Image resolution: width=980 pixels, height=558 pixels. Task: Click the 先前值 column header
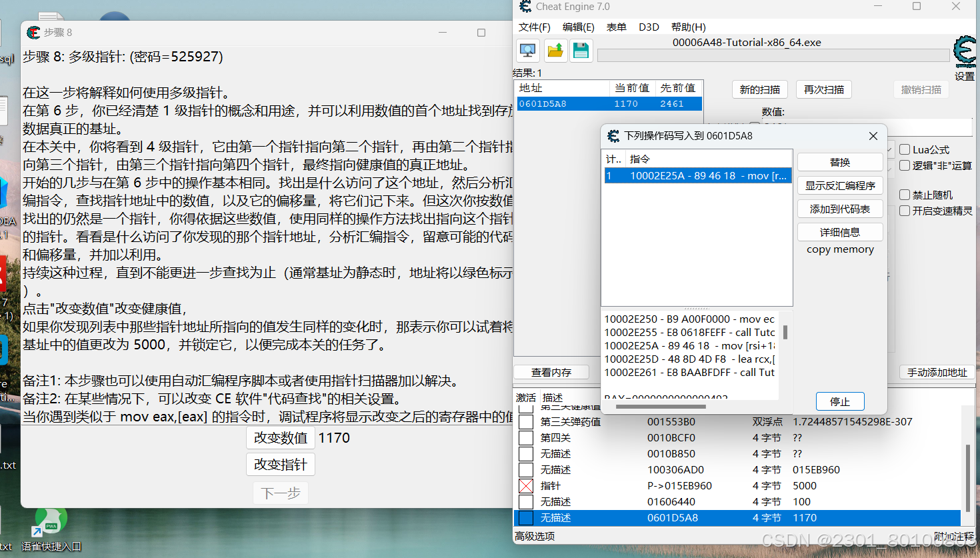pyautogui.click(x=678, y=88)
